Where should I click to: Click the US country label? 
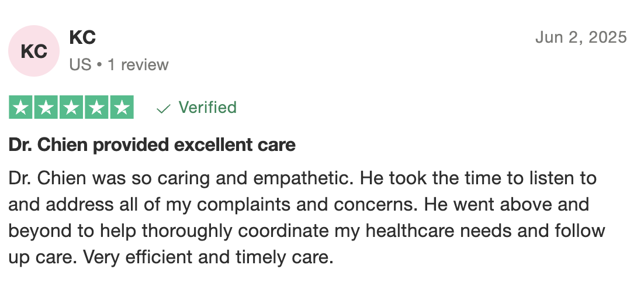click(80, 64)
